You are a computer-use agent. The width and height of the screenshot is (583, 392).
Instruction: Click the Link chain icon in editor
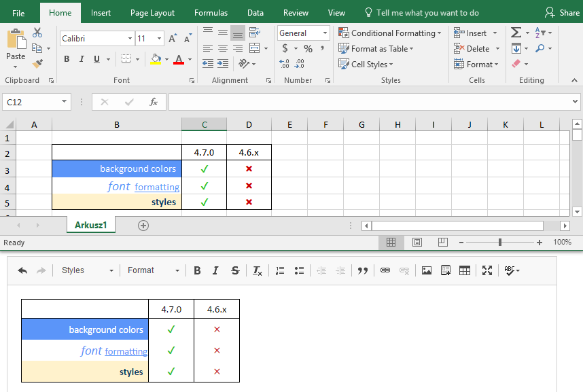[385, 270]
